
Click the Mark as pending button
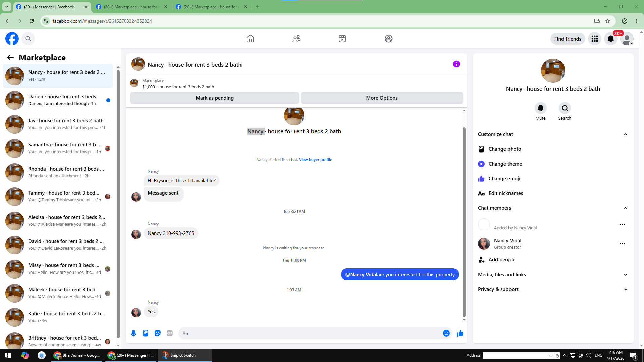click(x=215, y=98)
